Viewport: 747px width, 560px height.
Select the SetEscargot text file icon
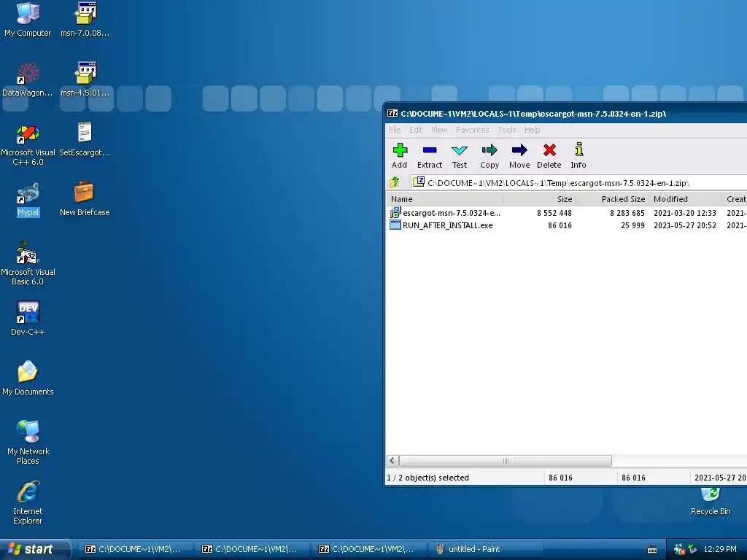(x=85, y=139)
